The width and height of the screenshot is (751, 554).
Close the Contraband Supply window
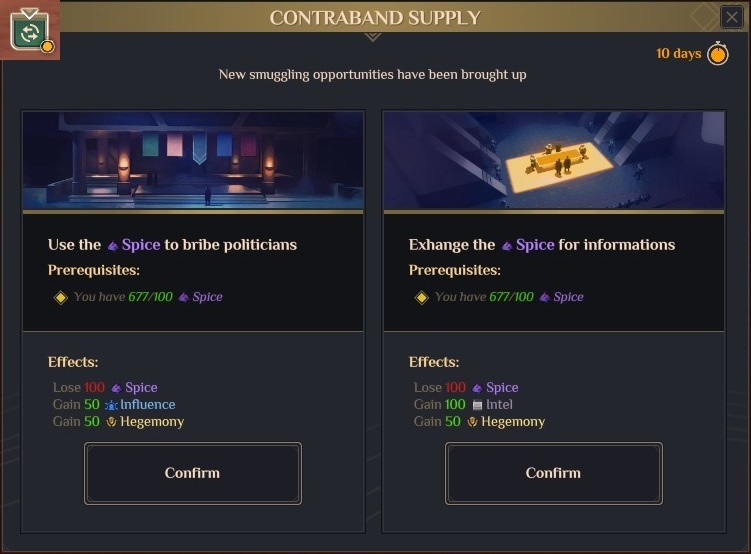pos(731,17)
